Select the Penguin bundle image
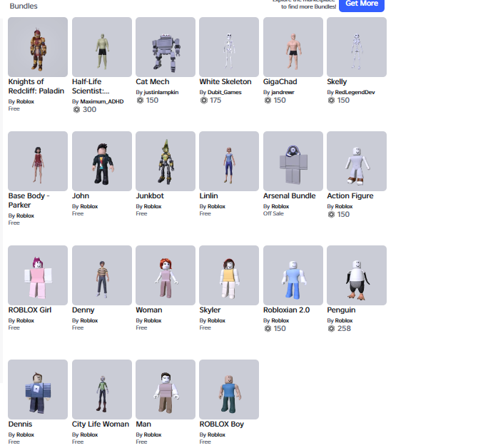Image resolution: width=488 pixels, height=448 pixels. [x=357, y=275]
